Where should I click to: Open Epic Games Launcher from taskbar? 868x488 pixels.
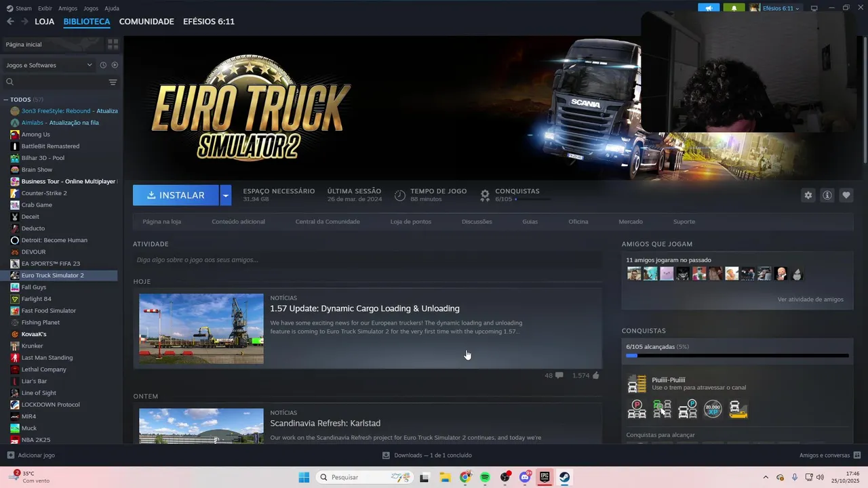[x=544, y=477]
